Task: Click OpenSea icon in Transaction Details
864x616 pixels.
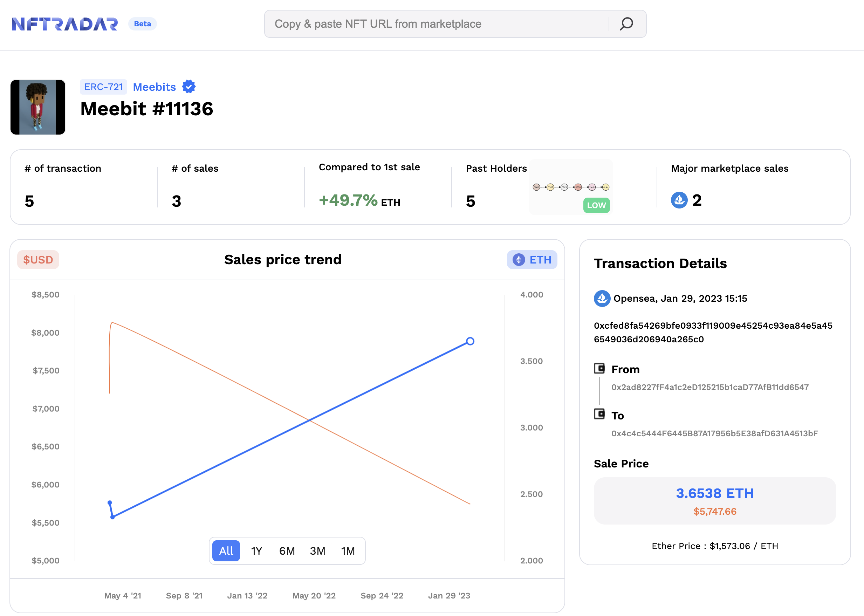Action: (602, 299)
